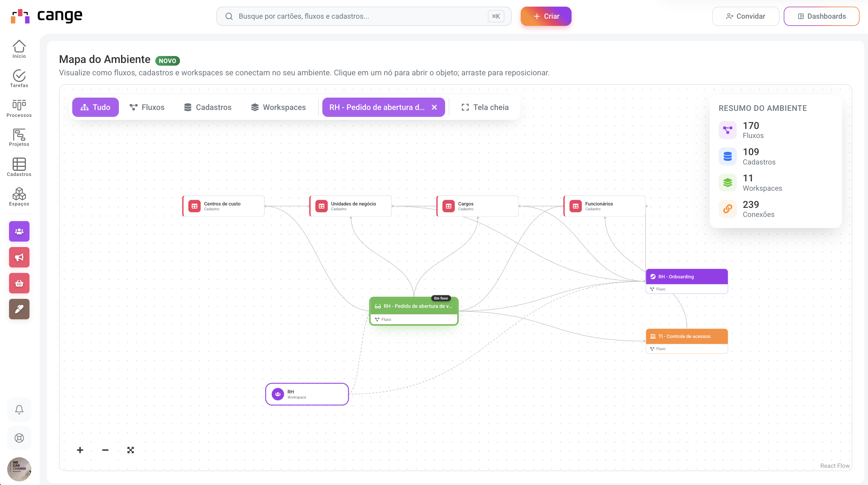
Task: Click the user avatar photo
Action: (x=19, y=469)
